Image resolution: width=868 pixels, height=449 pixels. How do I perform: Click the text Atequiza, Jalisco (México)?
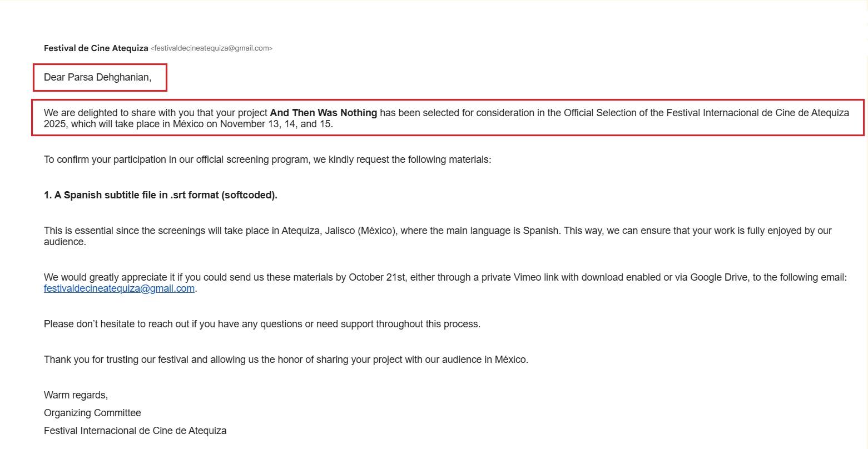pos(339,231)
